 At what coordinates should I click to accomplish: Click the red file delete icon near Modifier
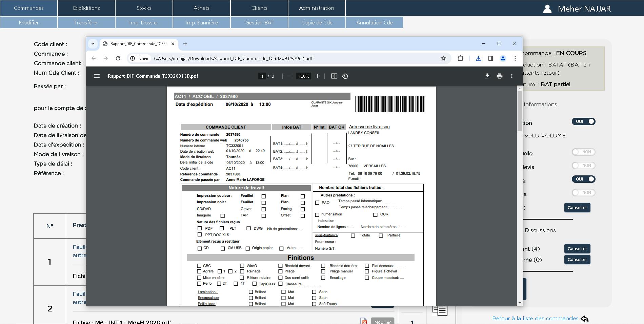[x=364, y=321]
